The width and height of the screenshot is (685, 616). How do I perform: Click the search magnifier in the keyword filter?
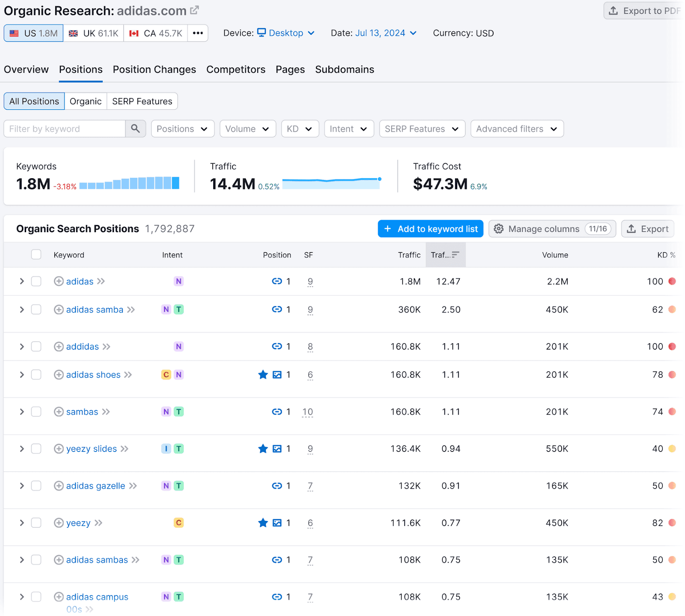coord(135,129)
